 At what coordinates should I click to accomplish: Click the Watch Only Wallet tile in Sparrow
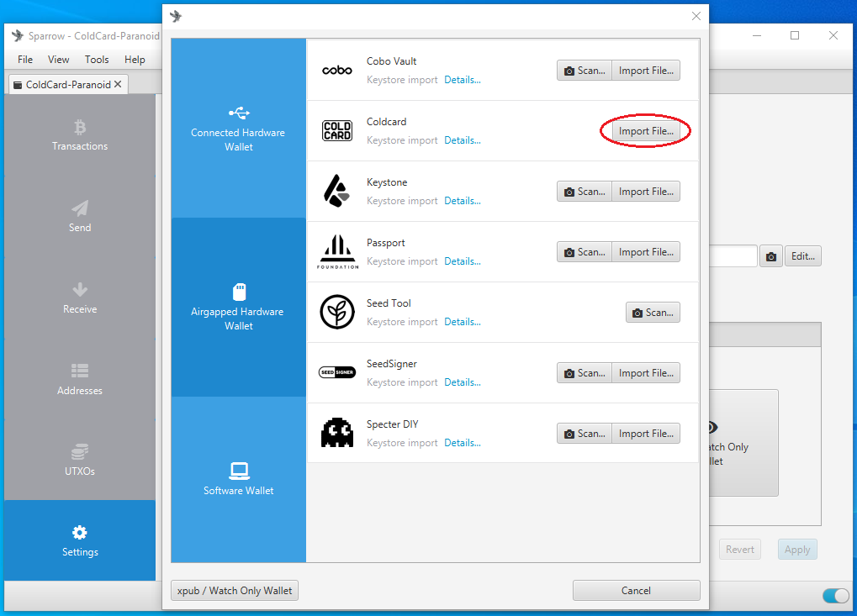click(x=743, y=443)
